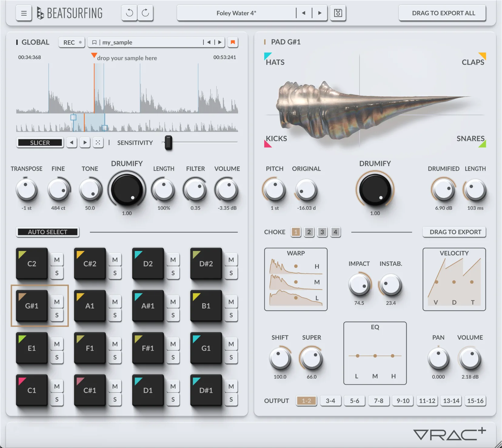Click the orange bookmark icon beside my_sample

[233, 42]
